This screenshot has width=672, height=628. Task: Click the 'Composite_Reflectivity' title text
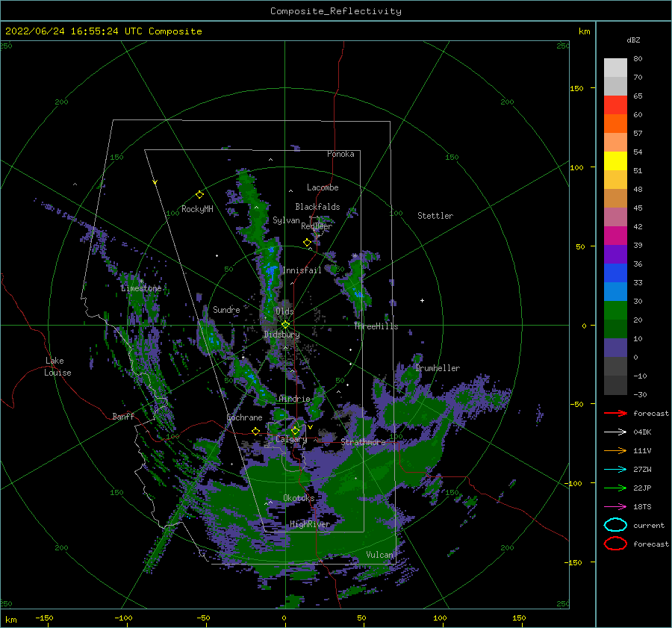pos(336,11)
